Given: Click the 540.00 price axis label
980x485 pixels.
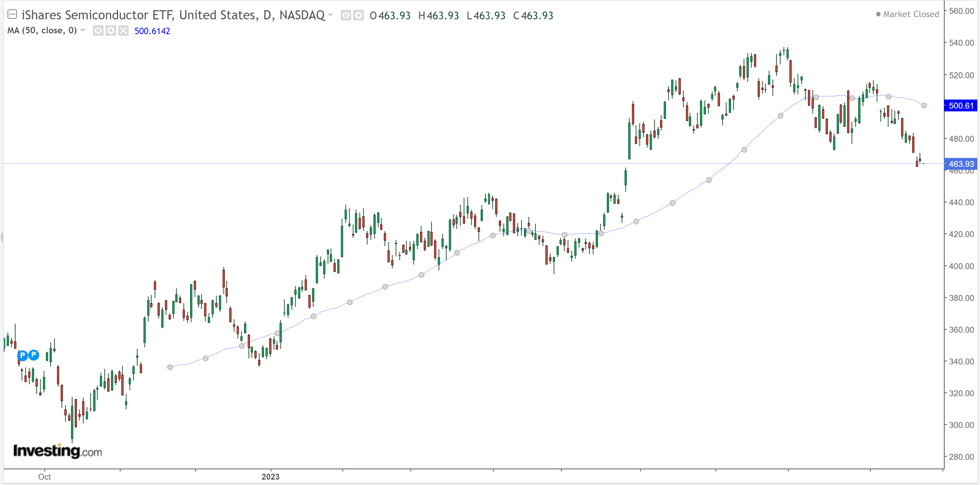Looking at the screenshot, I should coord(961,42).
